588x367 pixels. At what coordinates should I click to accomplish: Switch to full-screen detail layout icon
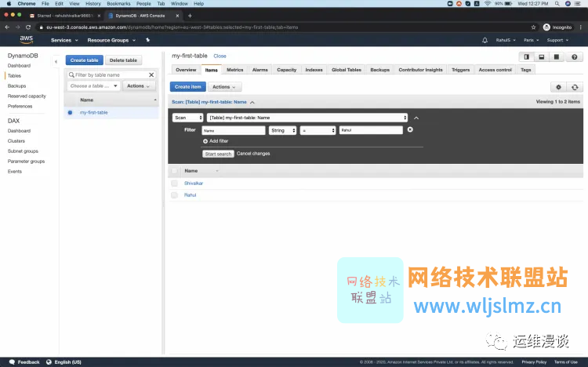tap(557, 57)
